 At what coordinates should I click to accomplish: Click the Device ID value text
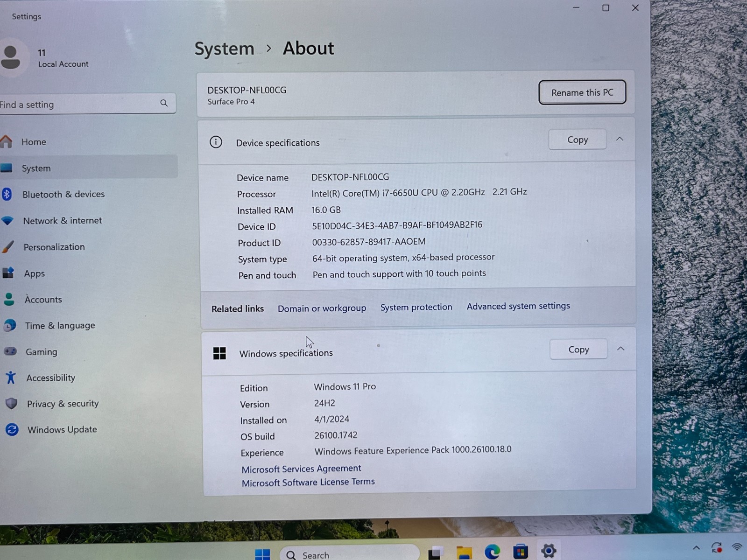397,225
